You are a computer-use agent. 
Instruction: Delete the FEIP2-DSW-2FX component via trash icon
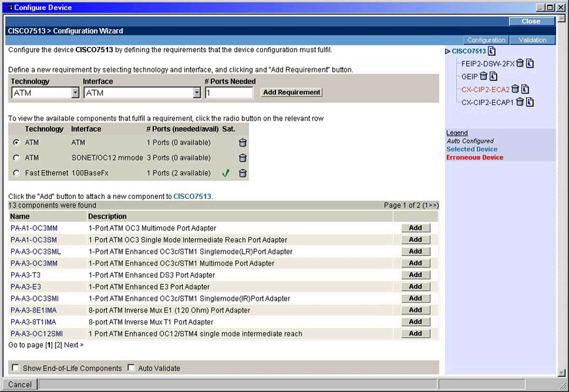click(x=521, y=63)
